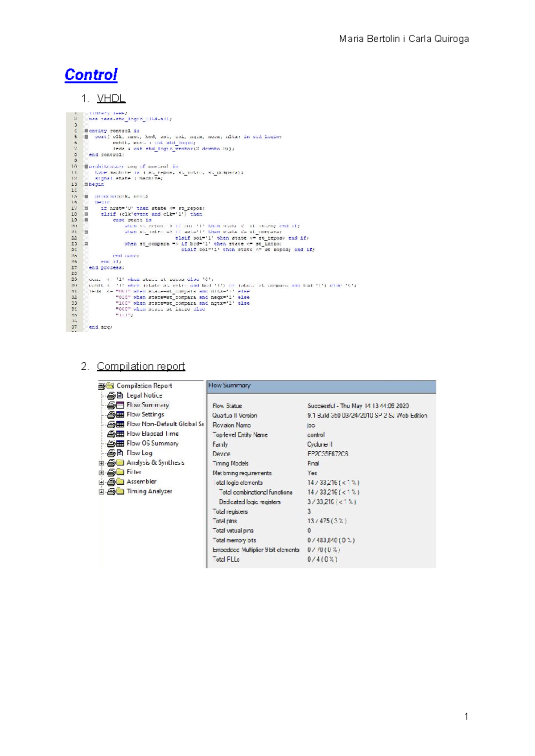This screenshot has height=756, width=535.
Task: Click the 'Flow Status' row label
Action: [227, 406]
